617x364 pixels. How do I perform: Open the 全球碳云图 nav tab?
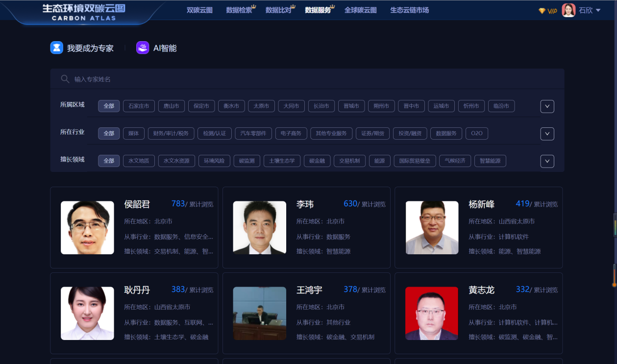click(360, 10)
